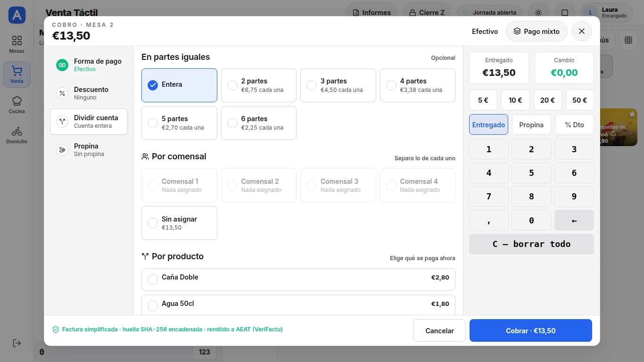The width and height of the screenshot is (644, 362).
Task: Select the Caña Doble product row
Action: [298, 280]
